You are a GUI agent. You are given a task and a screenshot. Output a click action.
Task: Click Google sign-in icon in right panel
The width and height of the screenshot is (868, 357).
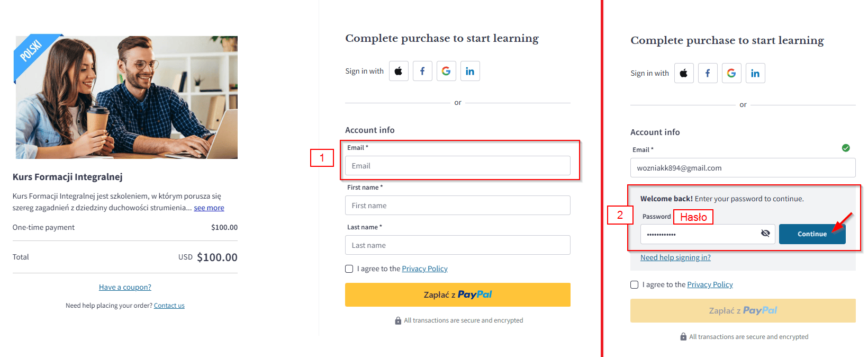pos(731,73)
